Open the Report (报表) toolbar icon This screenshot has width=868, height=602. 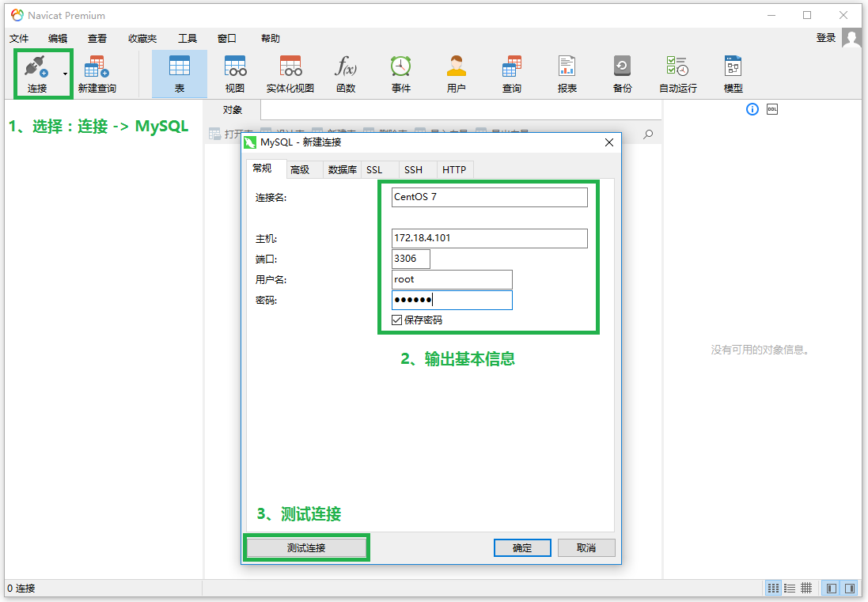[x=567, y=66]
